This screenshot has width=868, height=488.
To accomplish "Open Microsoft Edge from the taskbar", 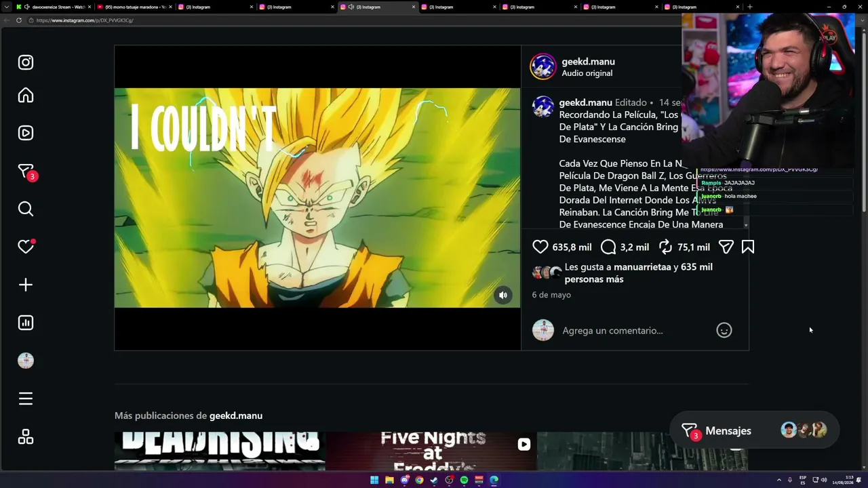I will pyautogui.click(x=494, y=480).
